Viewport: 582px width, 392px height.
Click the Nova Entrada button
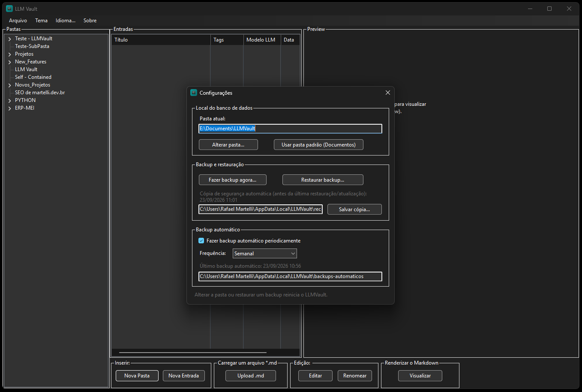(x=184, y=376)
